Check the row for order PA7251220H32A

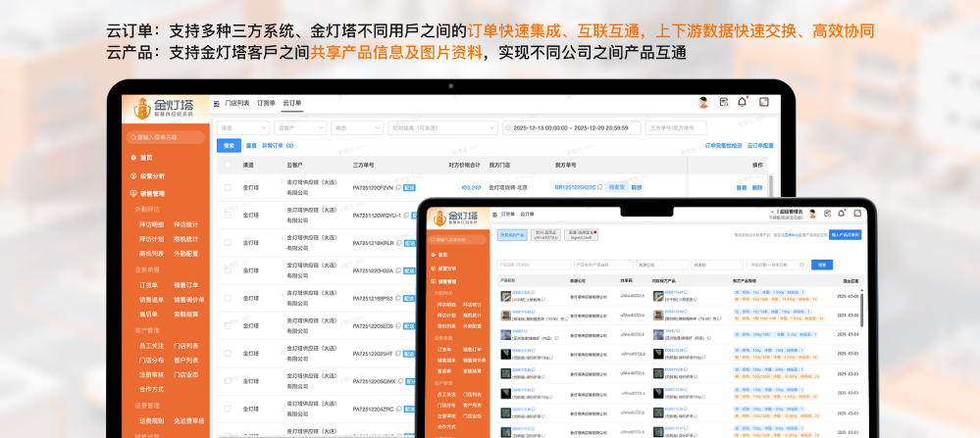click(x=228, y=270)
